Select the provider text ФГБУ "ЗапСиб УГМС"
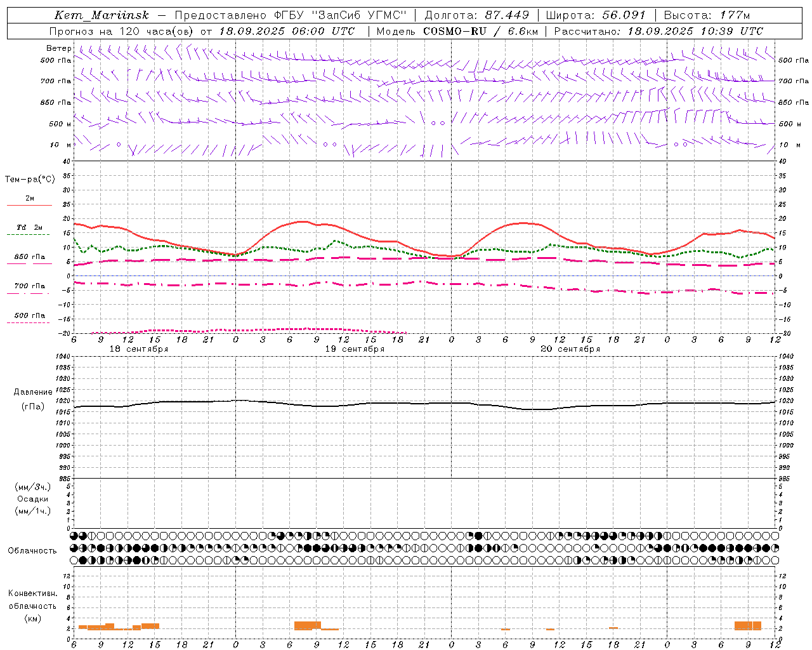Image resolution: width=812 pixels, height=650 pixels. (339, 15)
